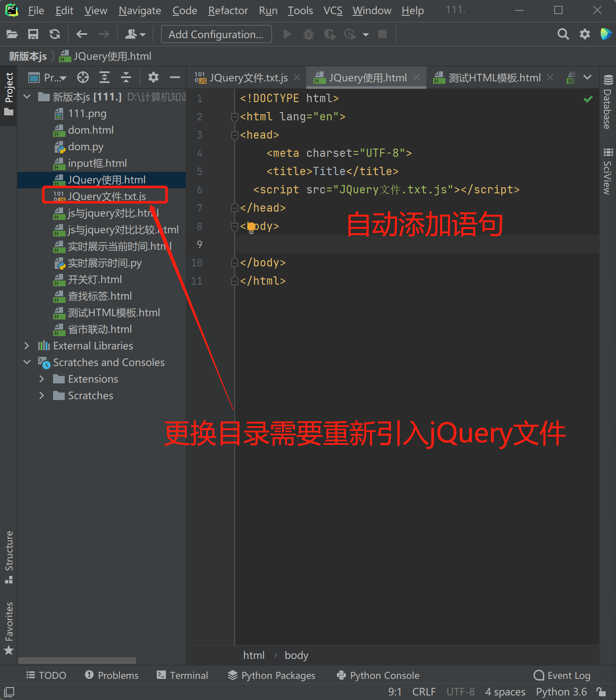Open the run options dropdown arrow
This screenshot has width=616, height=700.
pyautogui.click(x=366, y=34)
